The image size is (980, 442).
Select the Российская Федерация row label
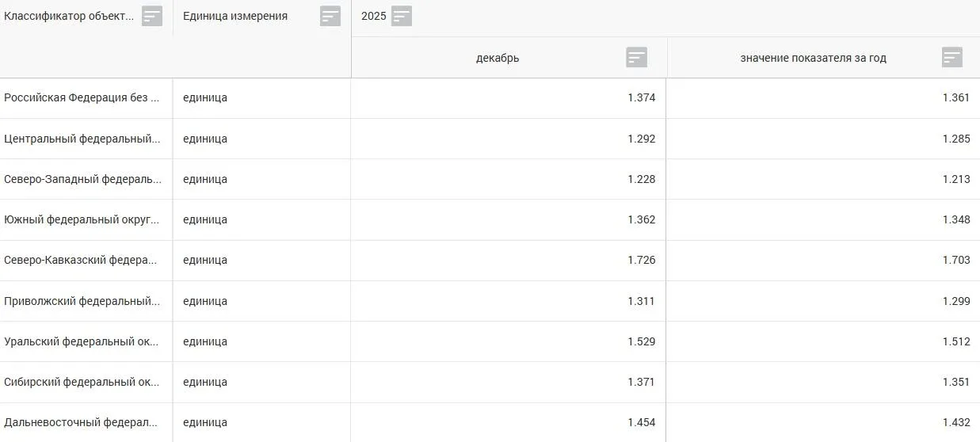click(82, 97)
